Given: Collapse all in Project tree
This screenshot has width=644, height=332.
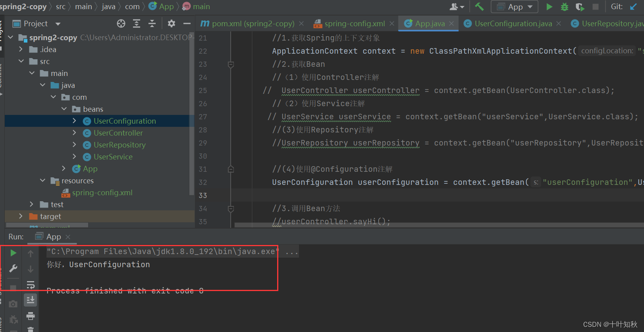Looking at the screenshot, I should click(152, 23).
